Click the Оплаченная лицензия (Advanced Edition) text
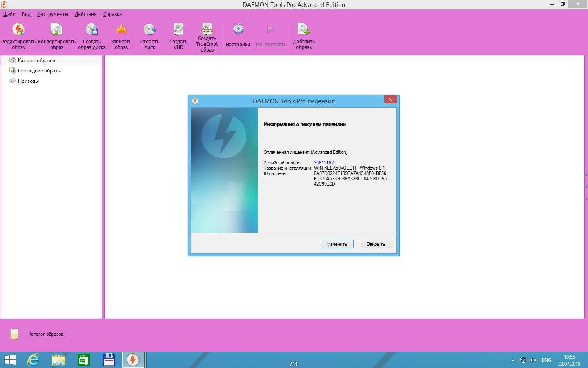The width and height of the screenshot is (588, 368). coord(305,152)
